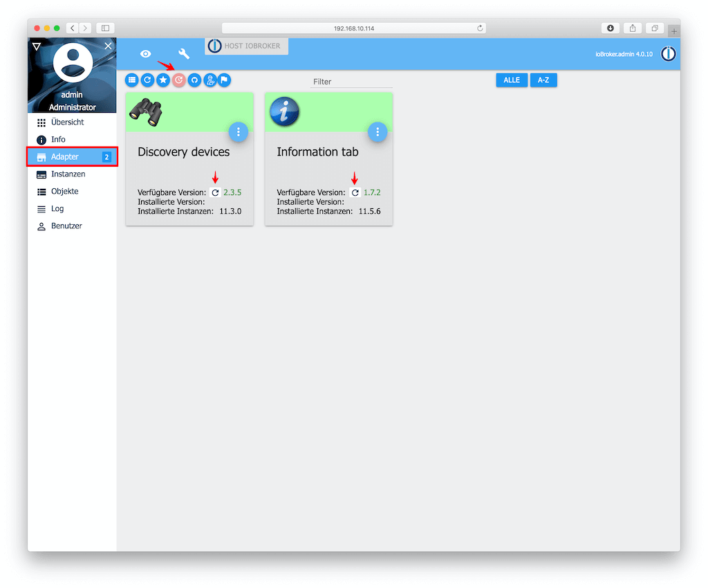Go back with browser back arrow
Image resolution: width=708 pixels, height=588 pixels.
(x=72, y=28)
